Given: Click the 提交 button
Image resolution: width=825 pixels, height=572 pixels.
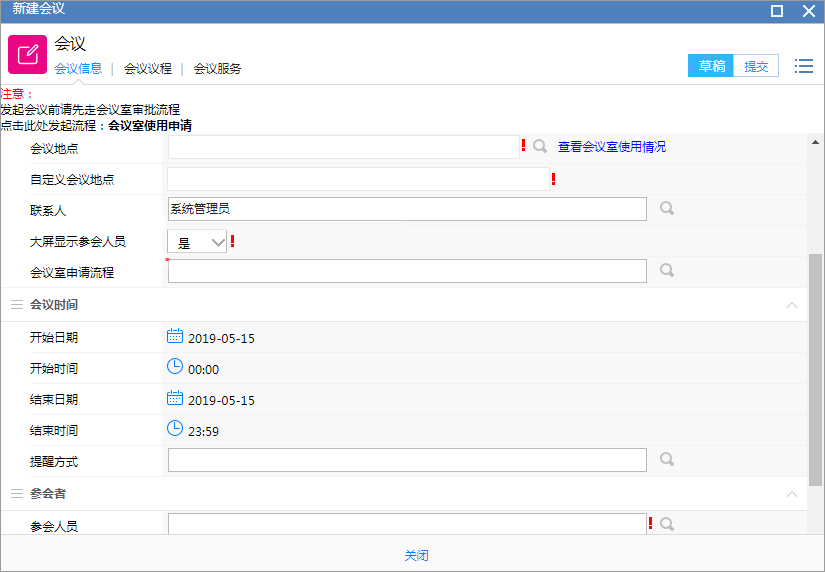Looking at the screenshot, I should tap(756, 66).
